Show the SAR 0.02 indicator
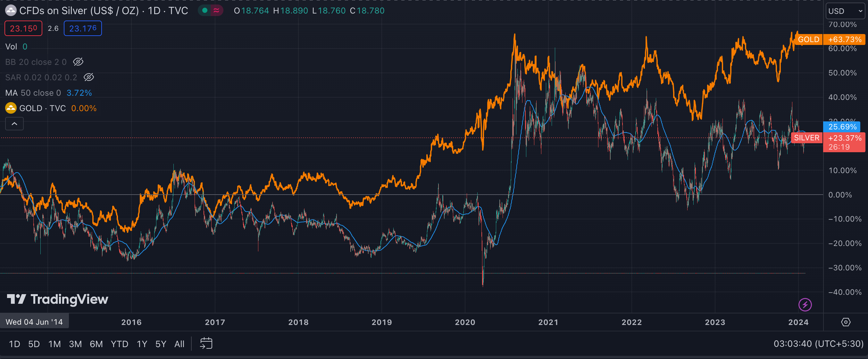Image resolution: width=868 pixels, height=359 pixels. click(88, 77)
